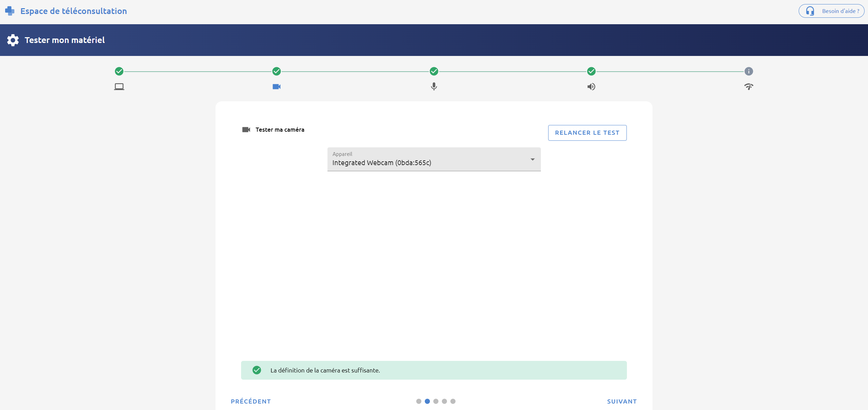Viewport: 868px width, 410px height.
Task: Click the green check above laptop step
Action: 119,71
